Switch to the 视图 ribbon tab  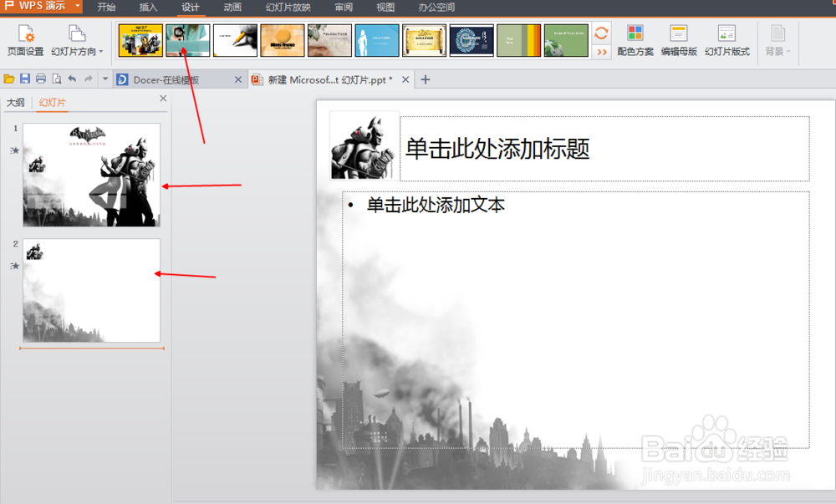[385, 7]
